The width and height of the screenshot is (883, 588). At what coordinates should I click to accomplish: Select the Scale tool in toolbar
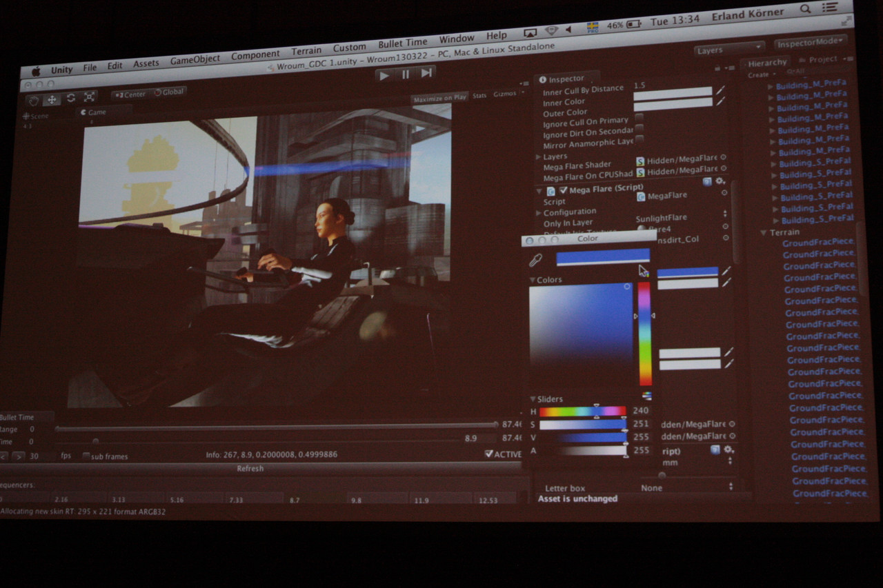89,97
